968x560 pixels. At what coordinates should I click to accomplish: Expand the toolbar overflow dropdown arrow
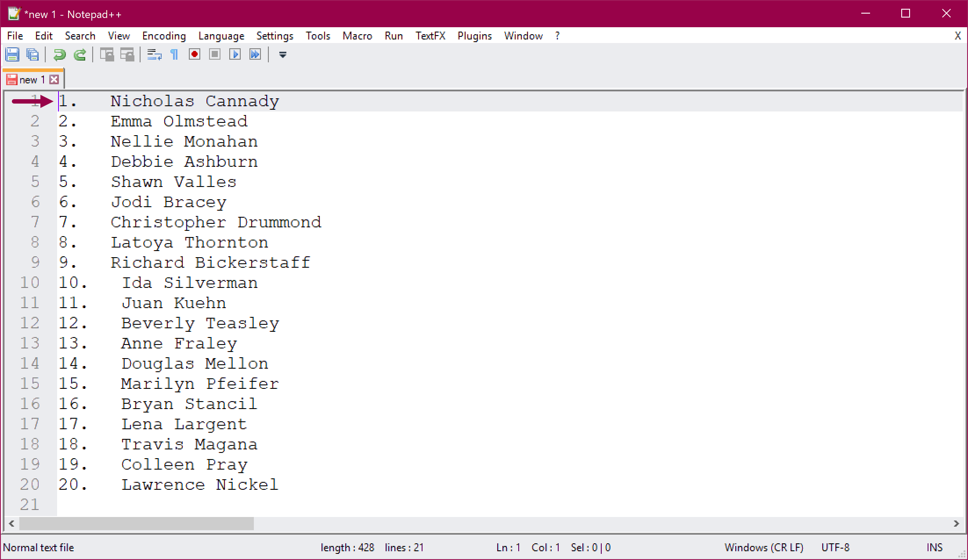[x=282, y=54]
